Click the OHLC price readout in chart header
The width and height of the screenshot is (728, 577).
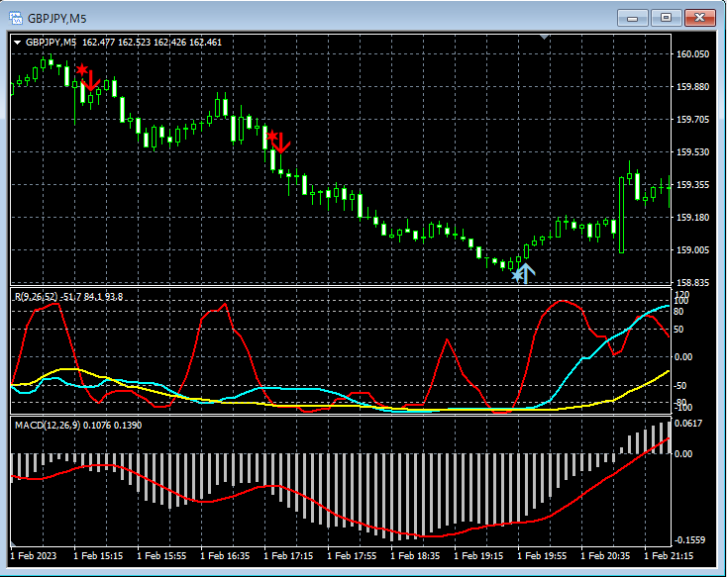(x=152, y=43)
